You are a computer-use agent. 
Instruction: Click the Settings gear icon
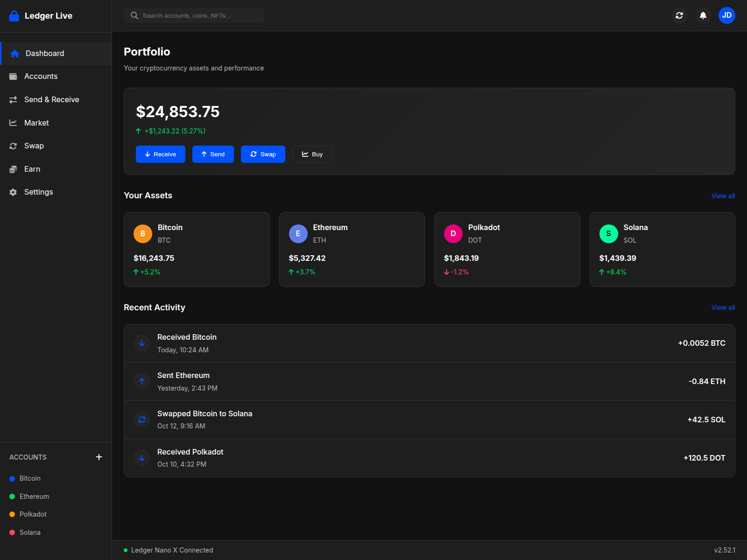pos(13,192)
